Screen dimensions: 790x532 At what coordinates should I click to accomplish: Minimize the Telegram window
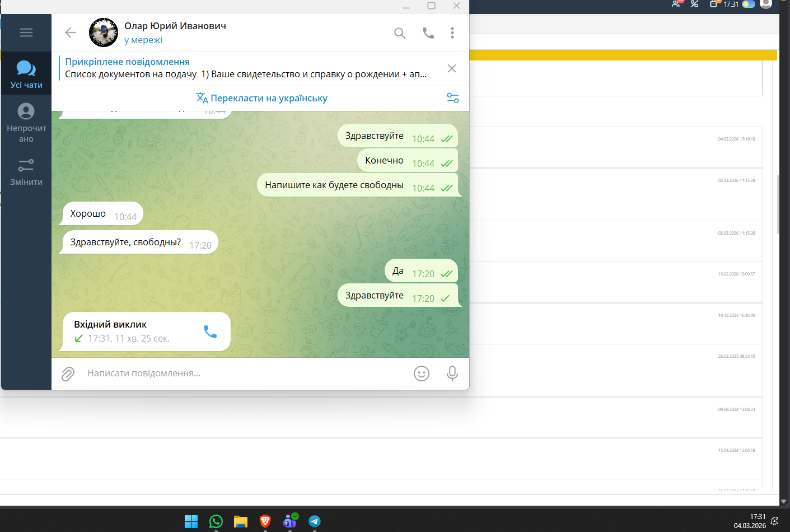click(x=406, y=6)
